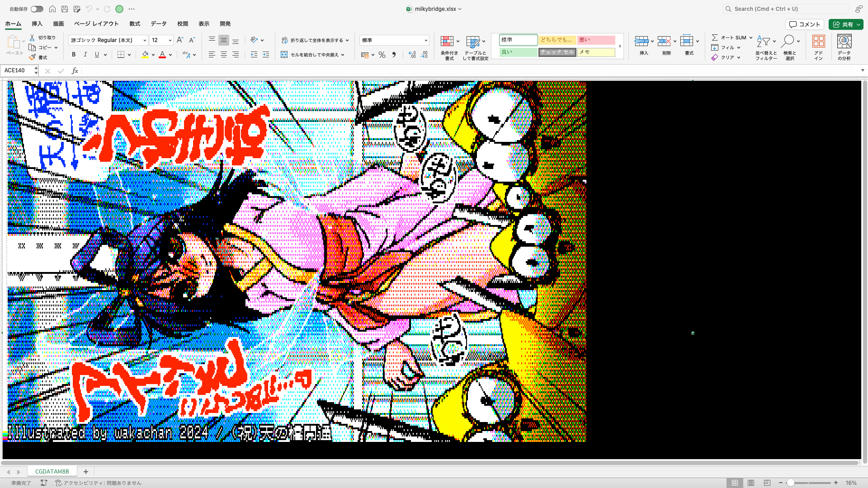Click the Paste clipboard icon
This screenshot has height=488, width=868.
pos(14,42)
